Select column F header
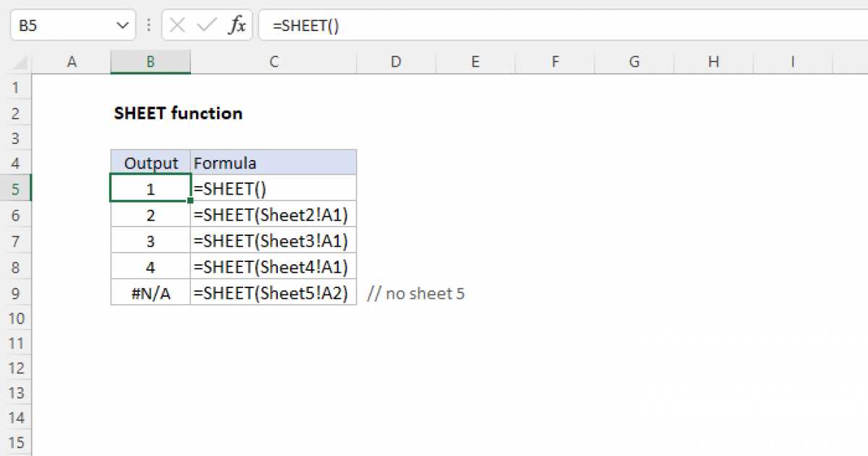This screenshot has height=456, width=868. pyautogui.click(x=555, y=62)
